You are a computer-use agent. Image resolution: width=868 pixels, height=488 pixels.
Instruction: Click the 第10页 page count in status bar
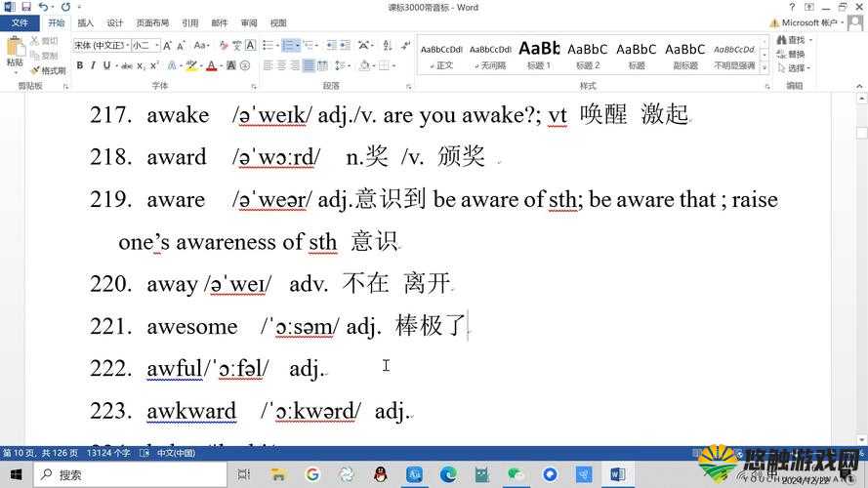(x=40, y=453)
